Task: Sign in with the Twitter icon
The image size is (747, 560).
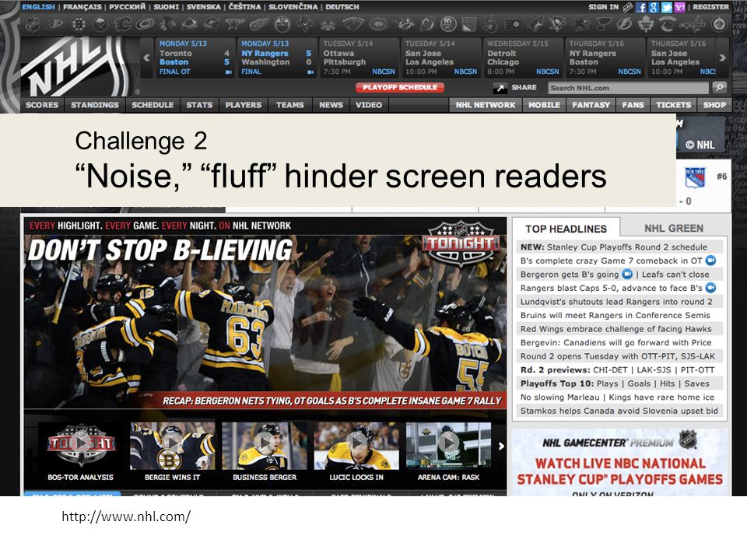Action: 667,7
